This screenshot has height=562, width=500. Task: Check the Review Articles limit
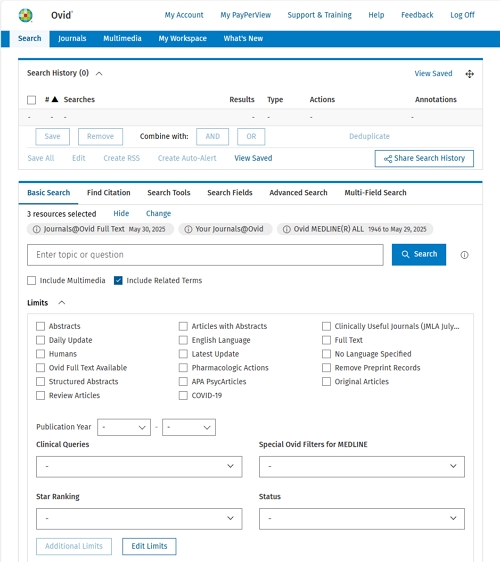(x=41, y=395)
